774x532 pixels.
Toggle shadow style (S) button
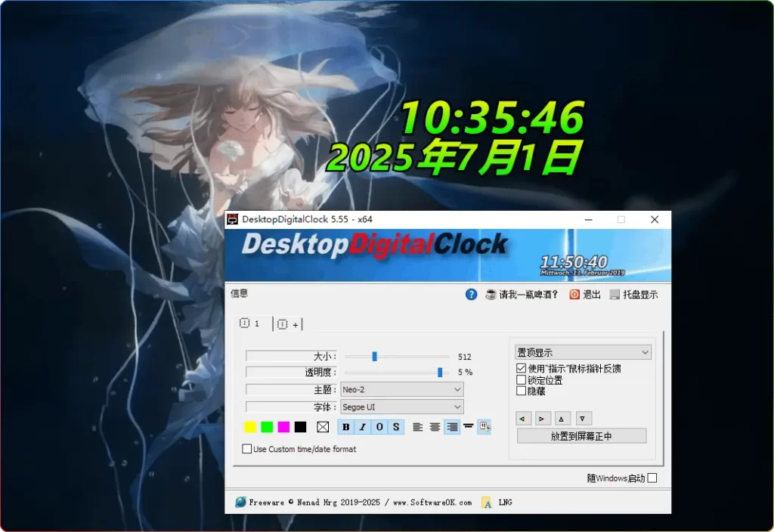(x=396, y=427)
